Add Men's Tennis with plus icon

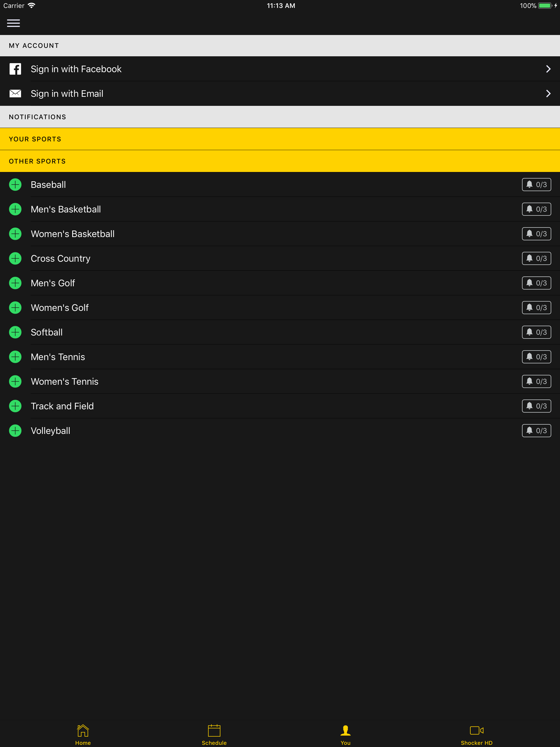coord(15,357)
